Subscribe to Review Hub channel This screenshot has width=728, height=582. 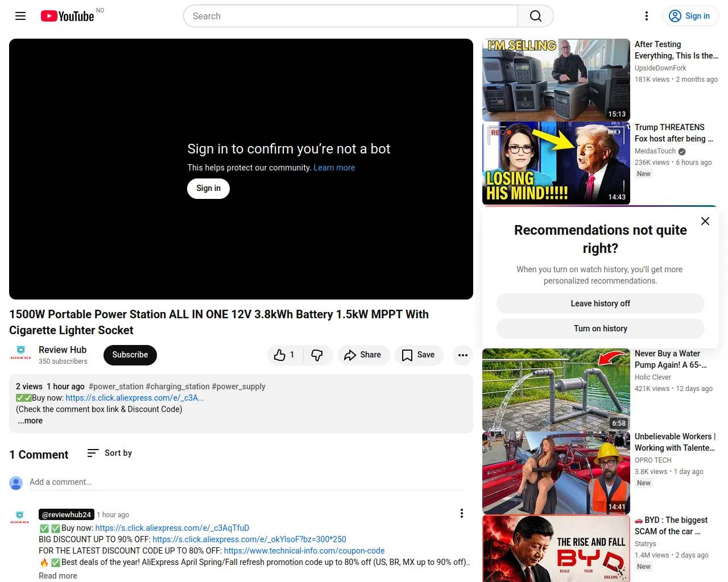[130, 355]
